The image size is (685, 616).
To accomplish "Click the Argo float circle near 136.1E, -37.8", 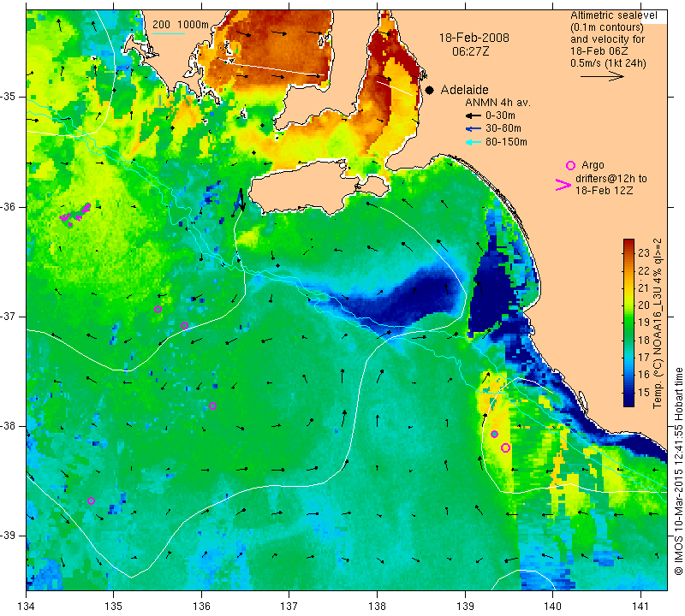I will [212, 406].
